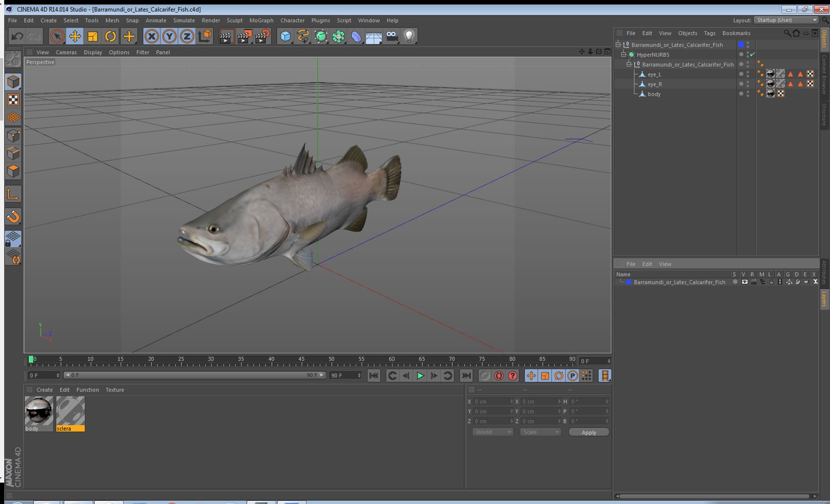Open Edit Render Settings icon

[x=263, y=36]
